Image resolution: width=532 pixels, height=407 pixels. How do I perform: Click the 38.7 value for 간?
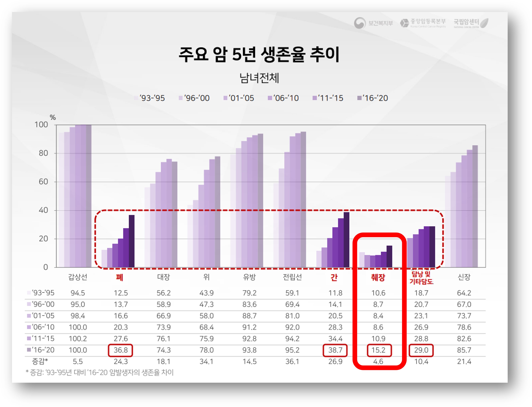click(335, 350)
